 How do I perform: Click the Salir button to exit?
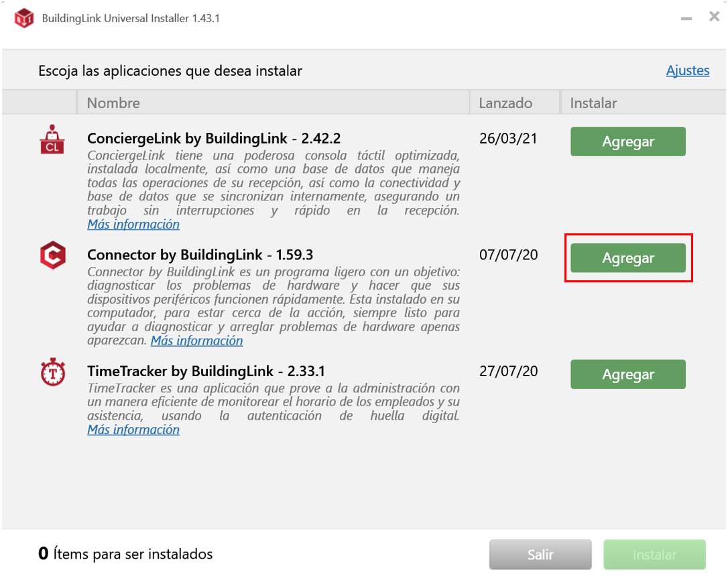[x=540, y=554]
